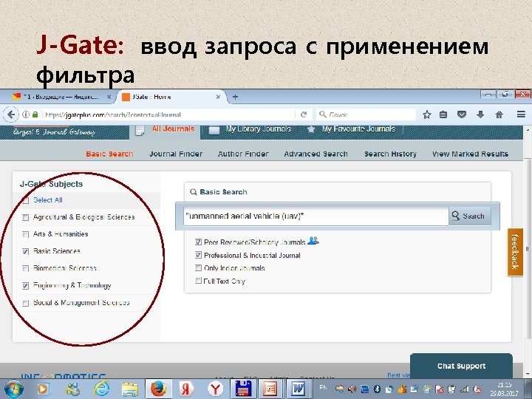Viewport: 532px width, 399px height.
Task: Click the taskbar clock and date
Action: tap(504, 389)
